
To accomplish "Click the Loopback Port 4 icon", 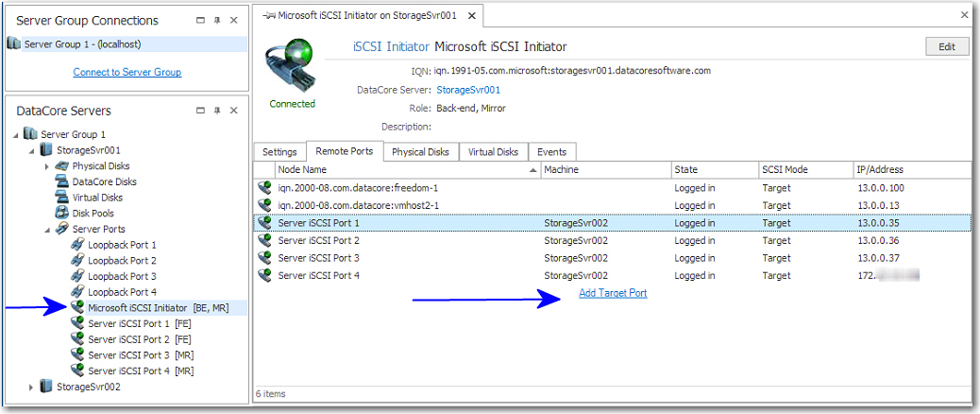I will click(x=77, y=291).
